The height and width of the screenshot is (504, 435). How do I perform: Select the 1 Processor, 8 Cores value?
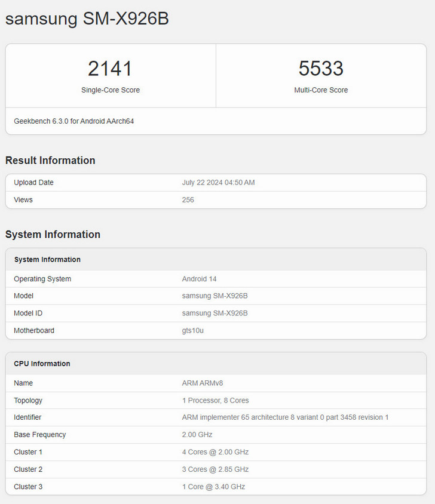coord(215,401)
